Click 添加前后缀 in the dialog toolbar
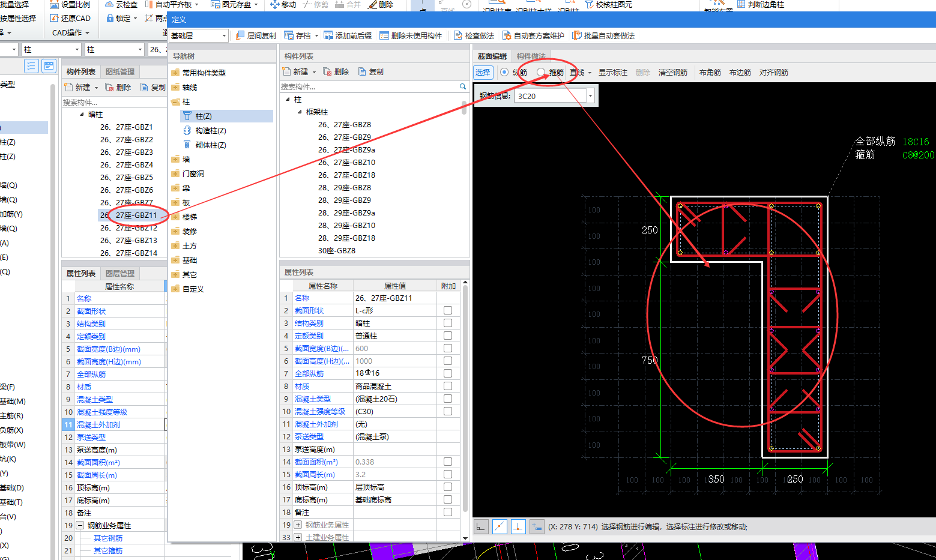936x560 pixels. 348,36
